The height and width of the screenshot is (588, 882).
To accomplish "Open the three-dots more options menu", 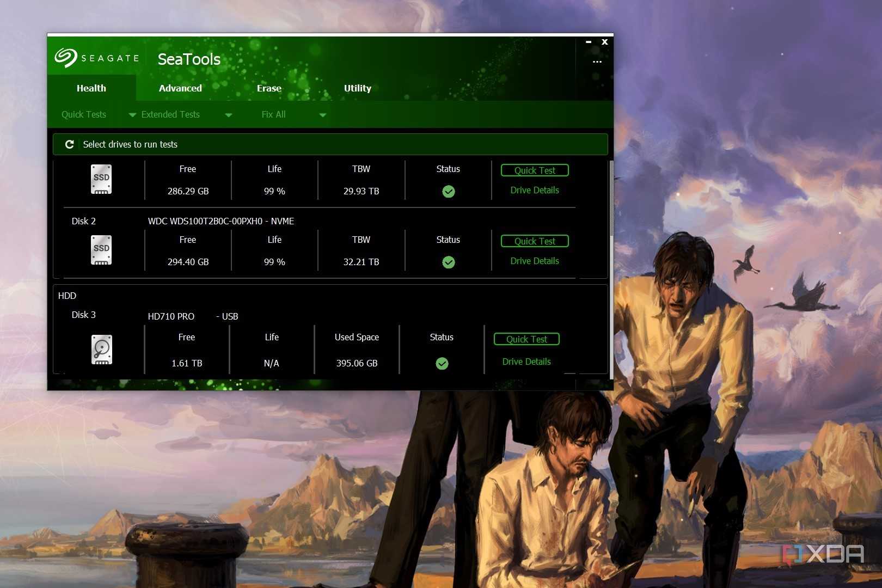I will tap(597, 62).
